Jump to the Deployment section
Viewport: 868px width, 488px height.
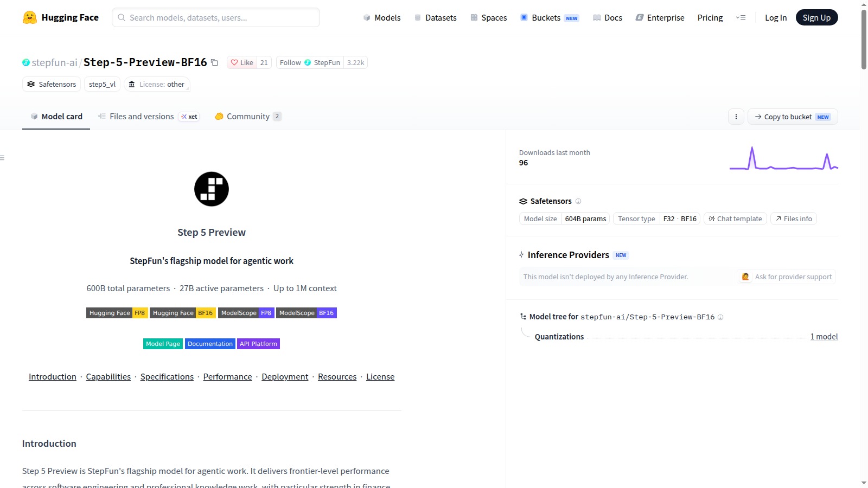pos(285,377)
